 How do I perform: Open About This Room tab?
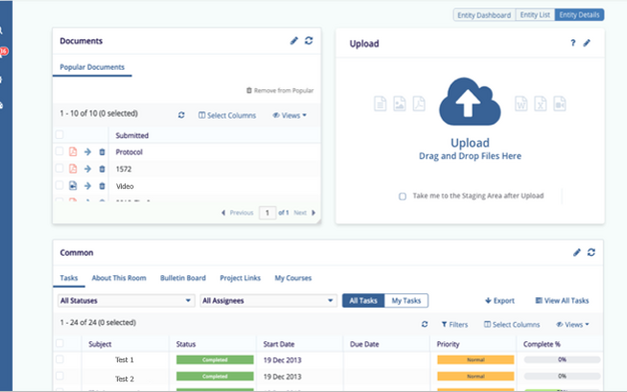click(x=119, y=278)
